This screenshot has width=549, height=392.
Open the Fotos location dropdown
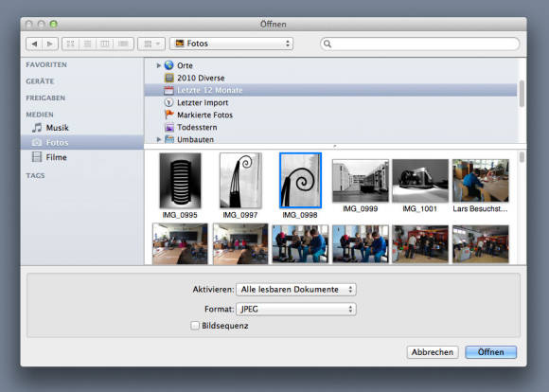[232, 44]
